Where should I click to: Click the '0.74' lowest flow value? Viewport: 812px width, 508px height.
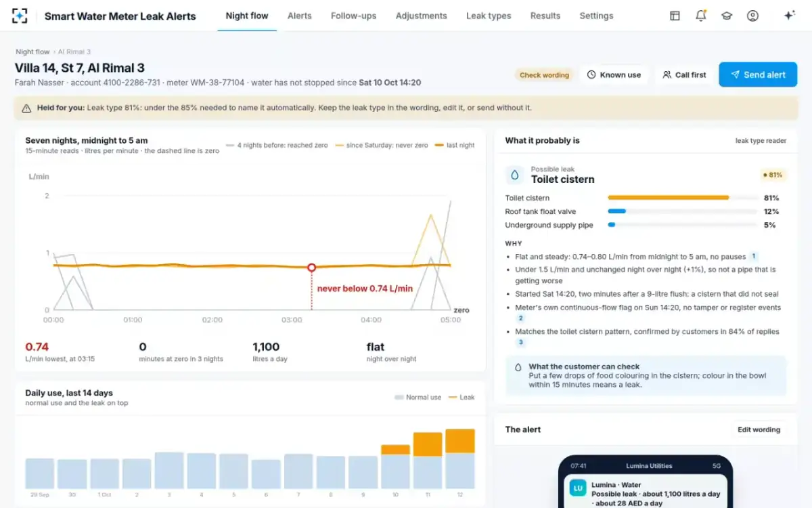pyautogui.click(x=37, y=347)
